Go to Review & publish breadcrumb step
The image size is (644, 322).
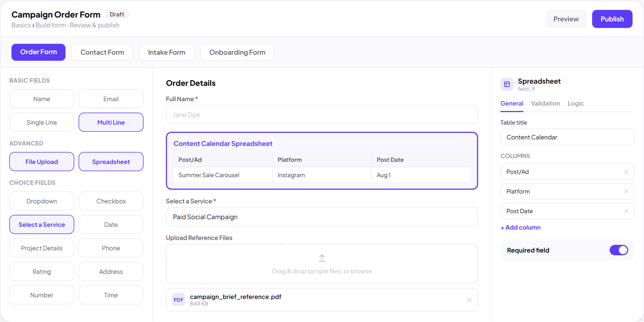95,25
